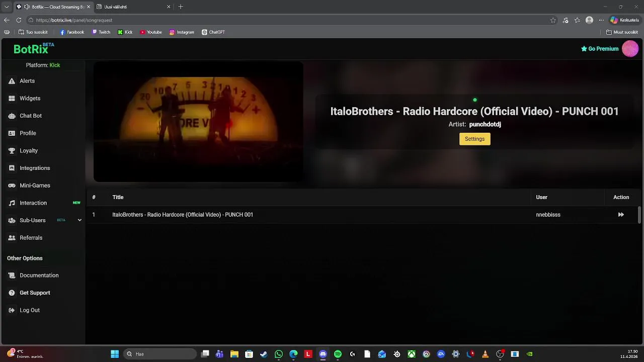Click the User column header
The image size is (644, 362).
click(541, 197)
